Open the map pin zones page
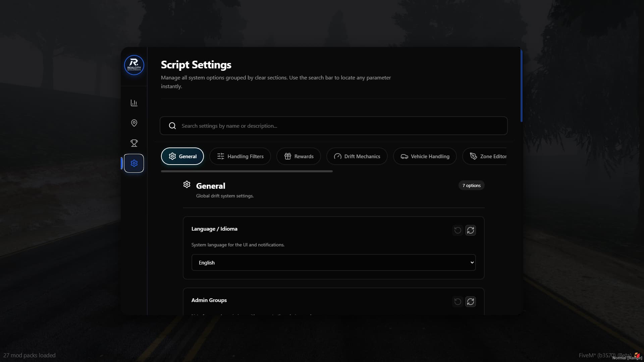 tap(134, 123)
